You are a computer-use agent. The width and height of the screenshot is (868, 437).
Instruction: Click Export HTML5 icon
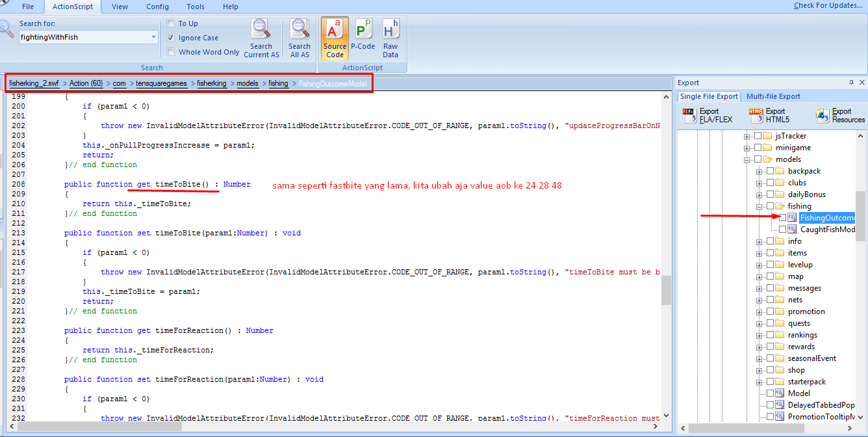pos(756,116)
